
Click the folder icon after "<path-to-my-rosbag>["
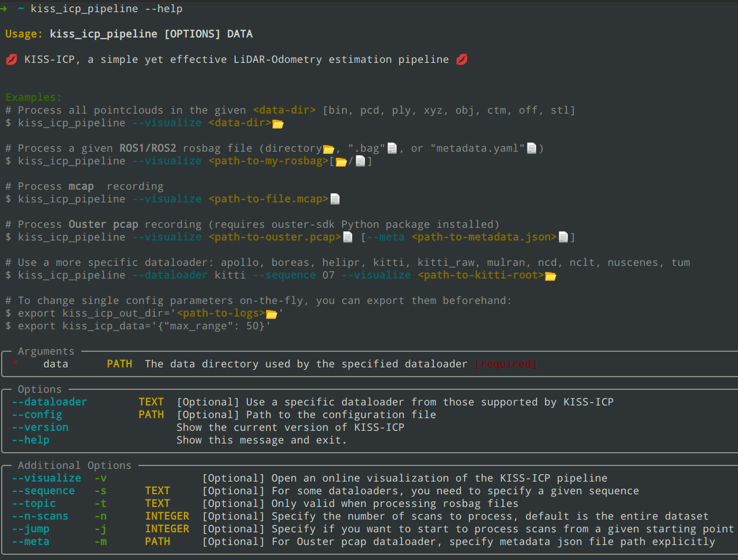tap(341, 161)
